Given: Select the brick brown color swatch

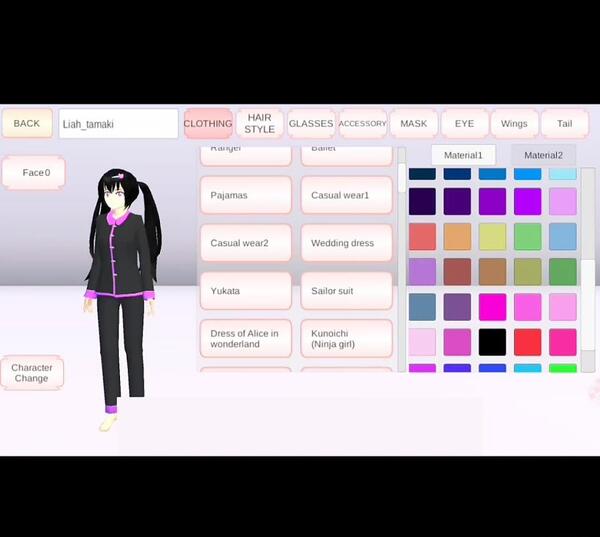Looking at the screenshot, I should pos(457,272).
